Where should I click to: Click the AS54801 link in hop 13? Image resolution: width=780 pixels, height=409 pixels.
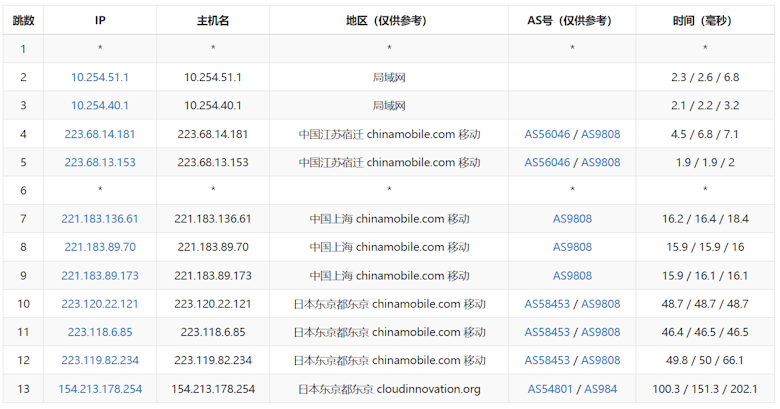(550, 389)
